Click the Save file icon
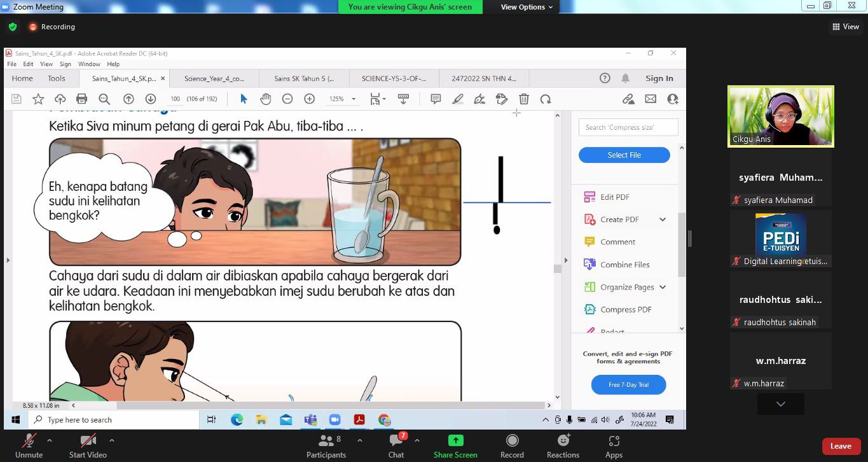868x462 pixels. click(17, 99)
